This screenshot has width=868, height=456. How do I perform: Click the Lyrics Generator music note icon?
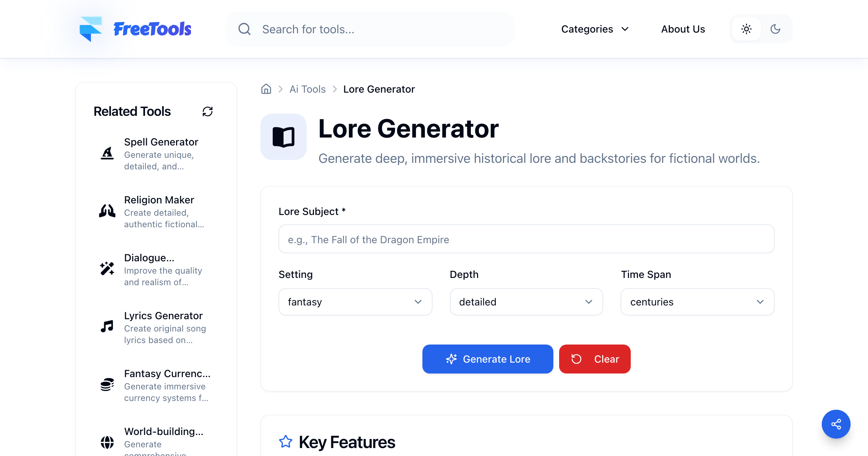tap(107, 326)
